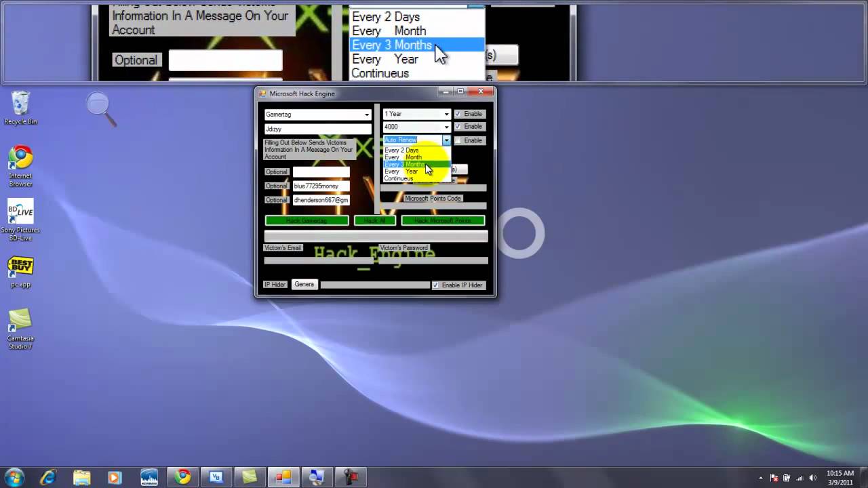Viewport: 868px width, 488px height.
Task: Launch the Internet Browser Chrome desktop shortcut
Action: coord(20,166)
